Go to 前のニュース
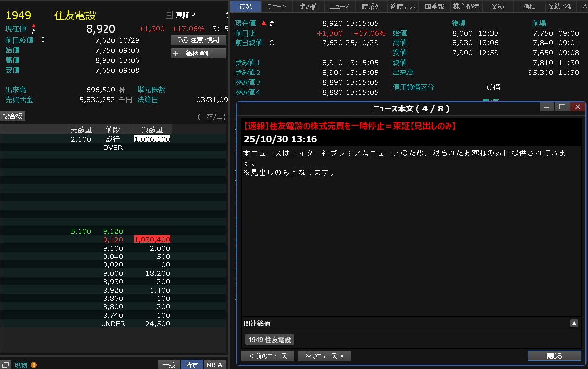 point(268,356)
